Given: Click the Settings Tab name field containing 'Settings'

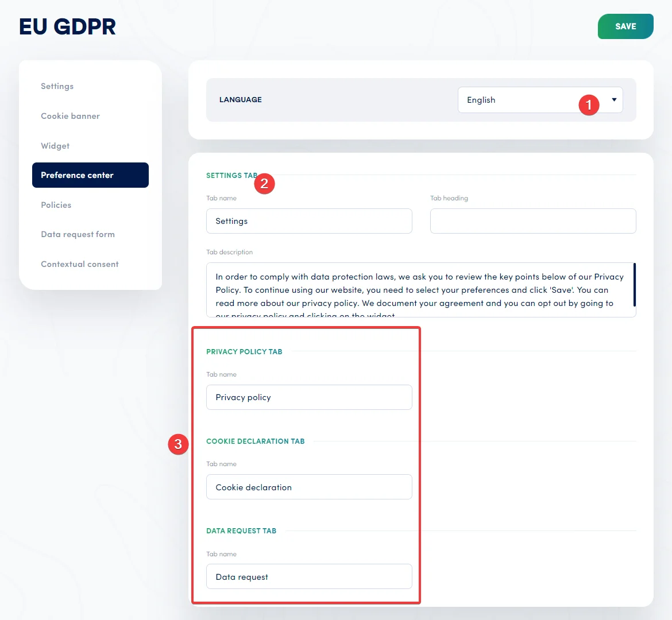Looking at the screenshot, I should pos(309,221).
